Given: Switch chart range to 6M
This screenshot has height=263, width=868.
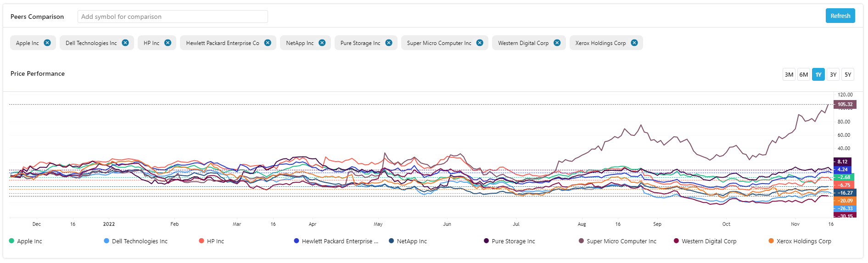Looking at the screenshot, I should [804, 74].
